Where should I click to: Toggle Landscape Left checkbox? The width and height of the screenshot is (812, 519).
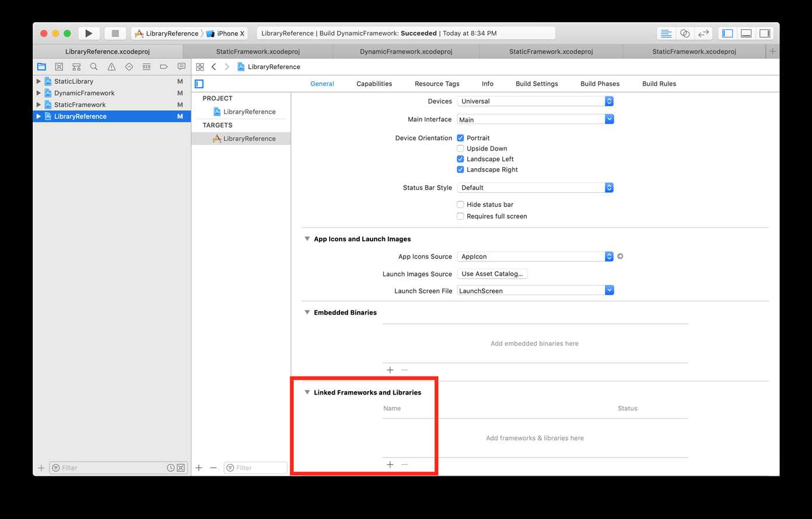460,159
